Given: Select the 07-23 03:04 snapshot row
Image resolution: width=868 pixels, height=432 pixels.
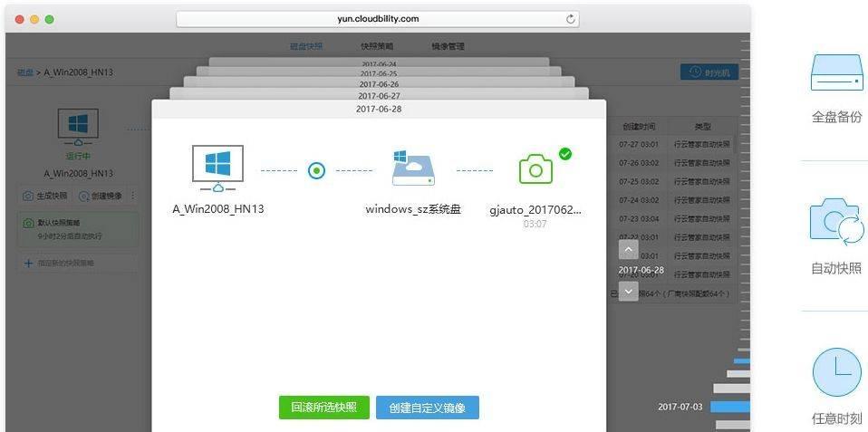Looking at the screenshot, I should point(672,219).
